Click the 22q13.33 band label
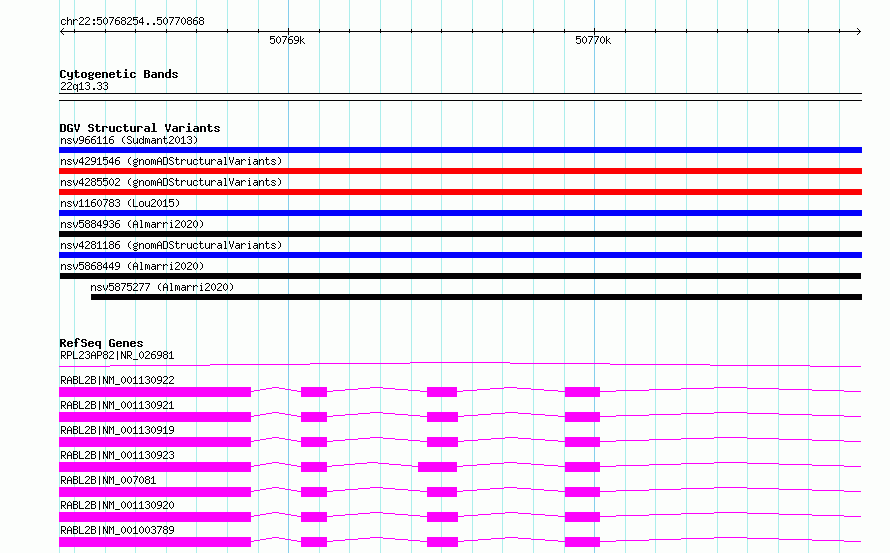Viewport: 890px width, 553px height. pos(84,86)
